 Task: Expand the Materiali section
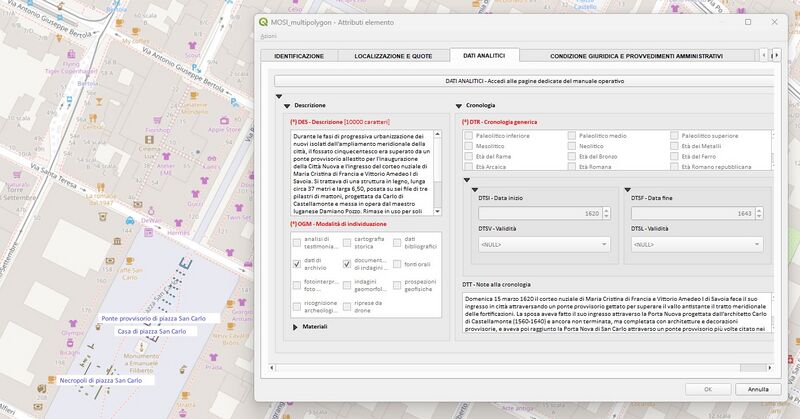[x=296, y=327]
